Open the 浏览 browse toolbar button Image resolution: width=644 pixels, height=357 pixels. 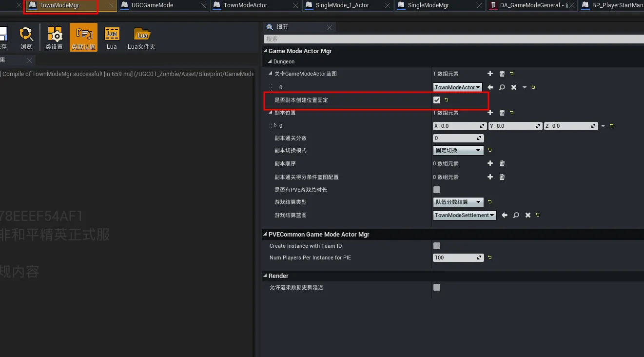click(x=26, y=38)
